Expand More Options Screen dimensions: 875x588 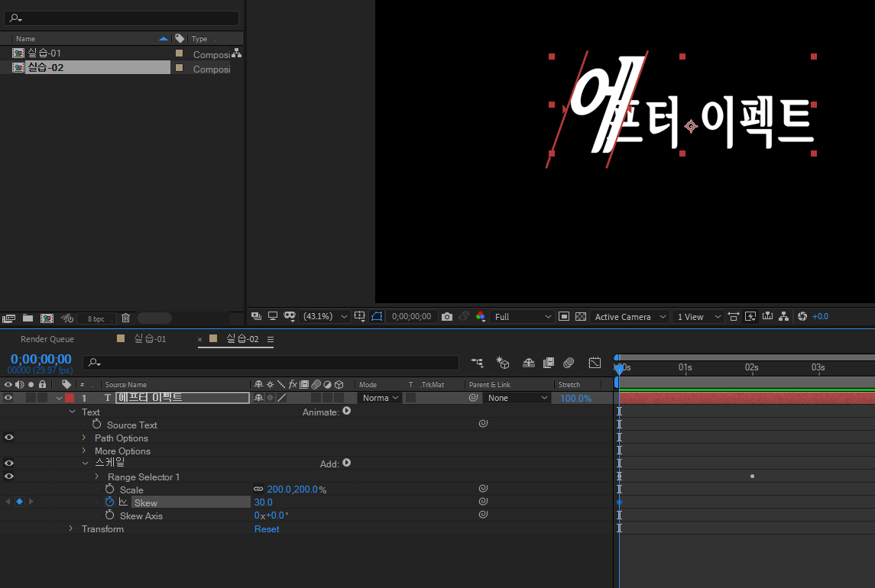[x=84, y=451]
